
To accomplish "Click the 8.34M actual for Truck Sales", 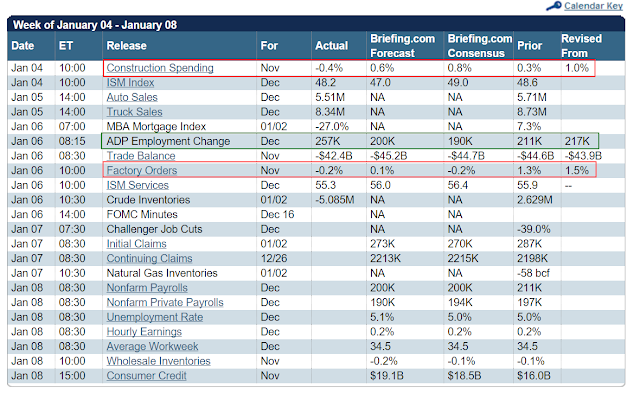I will coord(330,112).
